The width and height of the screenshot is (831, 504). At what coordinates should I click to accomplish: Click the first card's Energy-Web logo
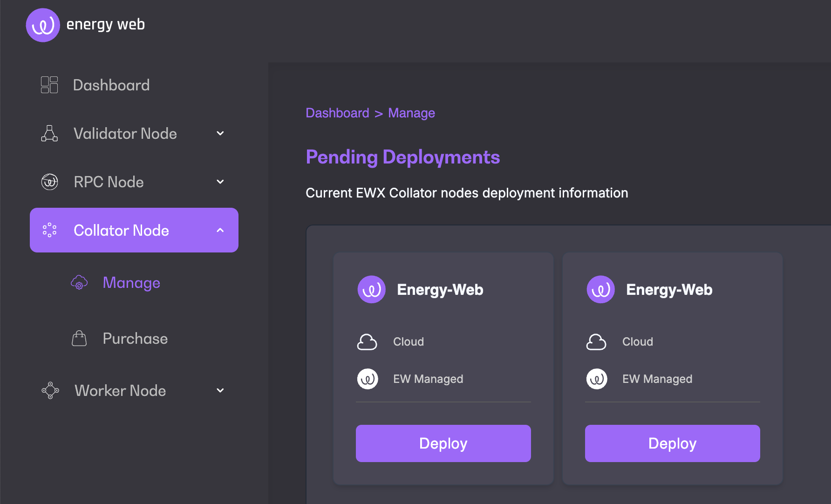coord(371,290)
